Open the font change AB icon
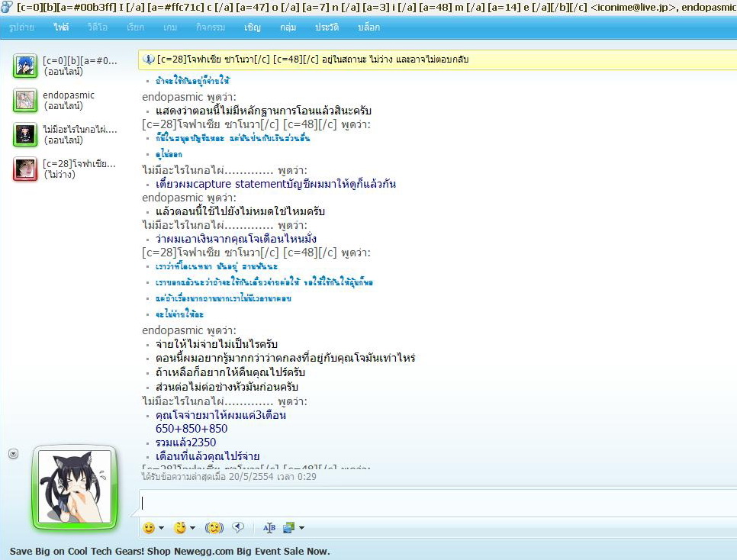 tap(269, 528)
